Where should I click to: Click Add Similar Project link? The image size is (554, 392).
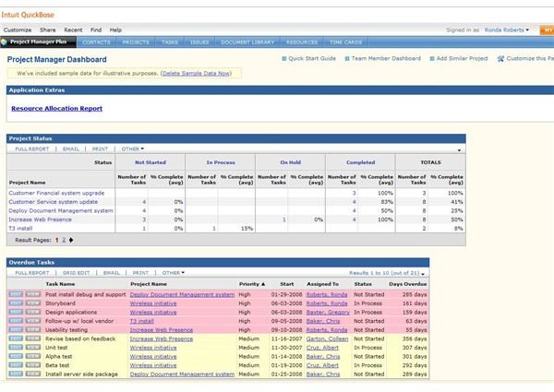click(x=462, y=59)
